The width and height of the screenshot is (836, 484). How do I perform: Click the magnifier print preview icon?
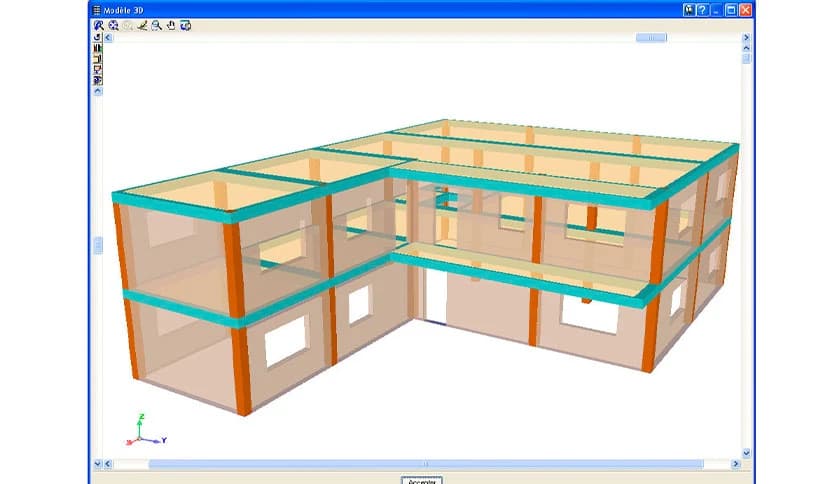pyautogui.click(x=156, y=25)
